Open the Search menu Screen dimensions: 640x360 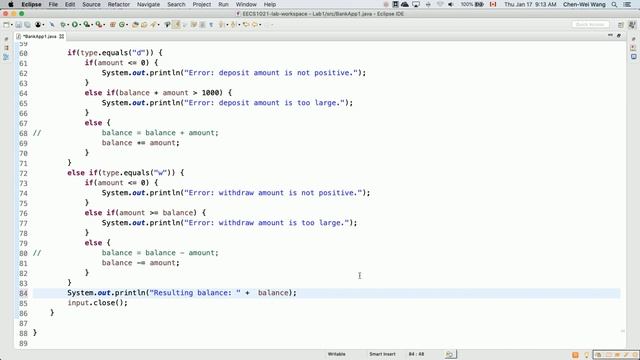pos(176,4)
